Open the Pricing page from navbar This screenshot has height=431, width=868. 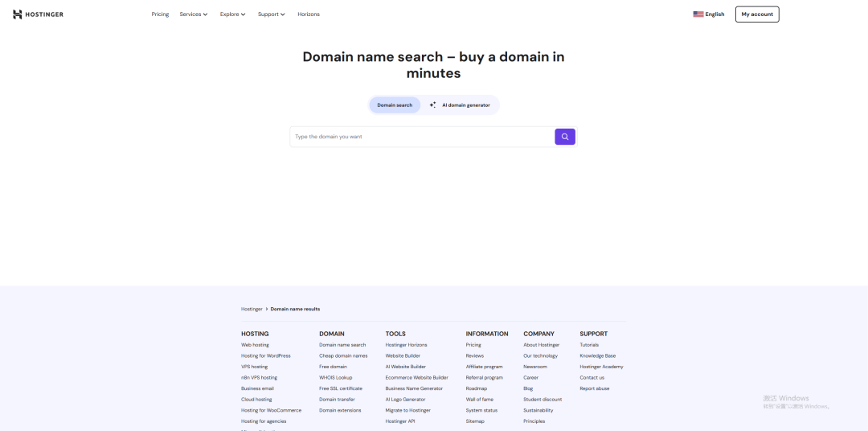[160, 14]
